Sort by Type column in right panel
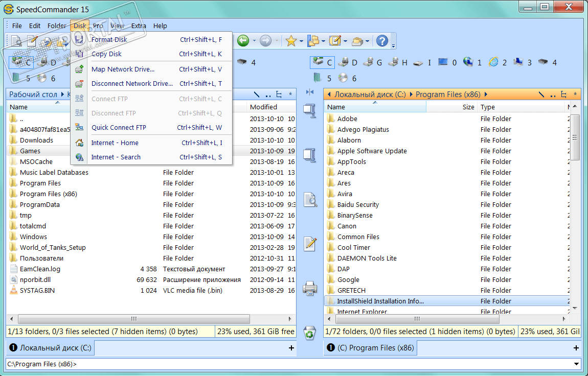The image size is (588, 376). pos(521,107)
